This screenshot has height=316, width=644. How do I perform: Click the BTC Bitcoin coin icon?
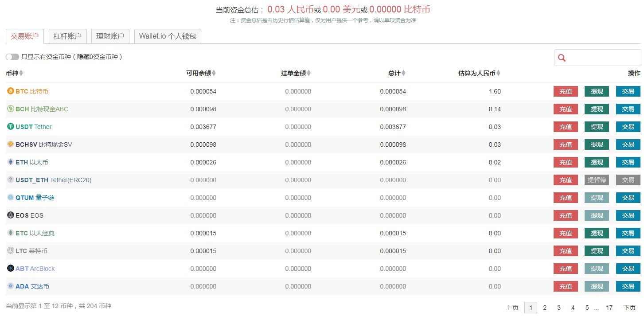pyautogui.click(x=11, y=91)
